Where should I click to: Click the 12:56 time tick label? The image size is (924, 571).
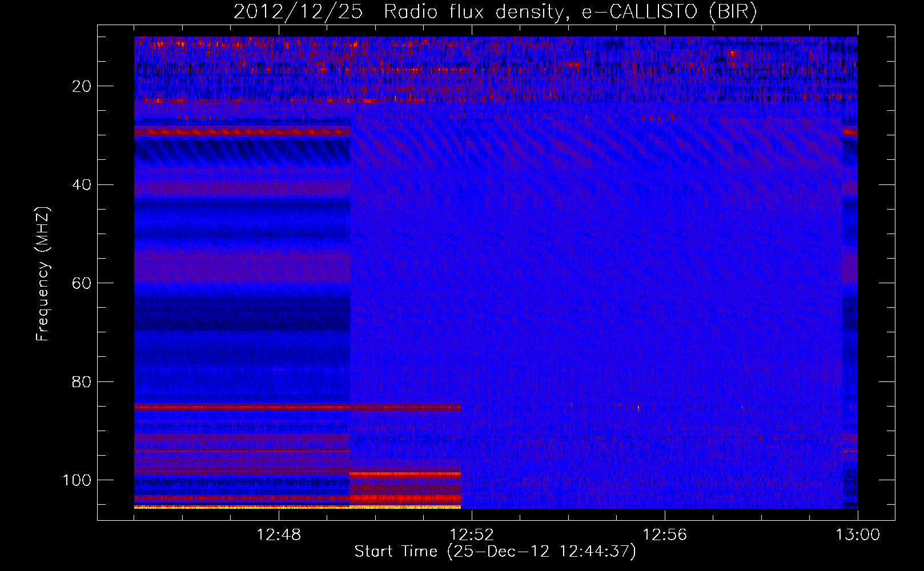point(665,535)
